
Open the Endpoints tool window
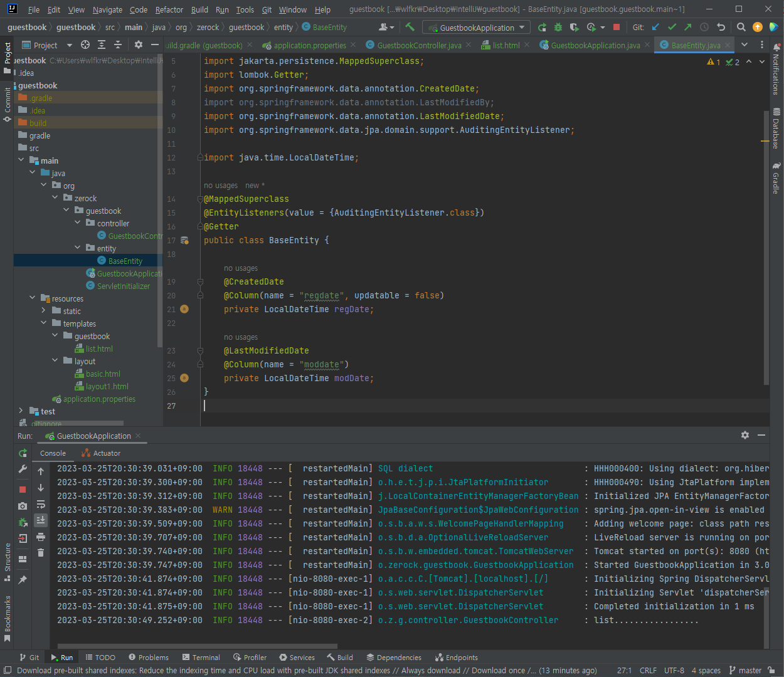pyautogui.click(x=456, y=658)
